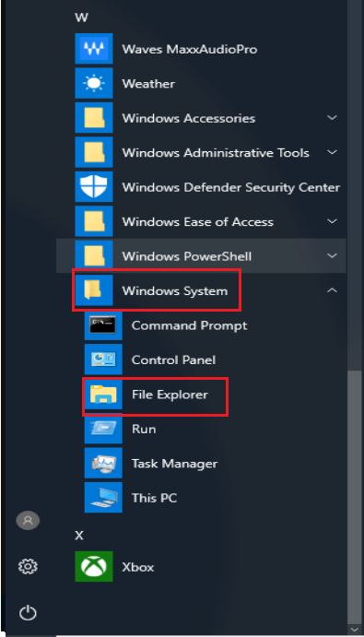This screenshot has width=364, height=637.
Task: Expand Windows Administrative Tools chevron
Action: [x=333, y=152]
